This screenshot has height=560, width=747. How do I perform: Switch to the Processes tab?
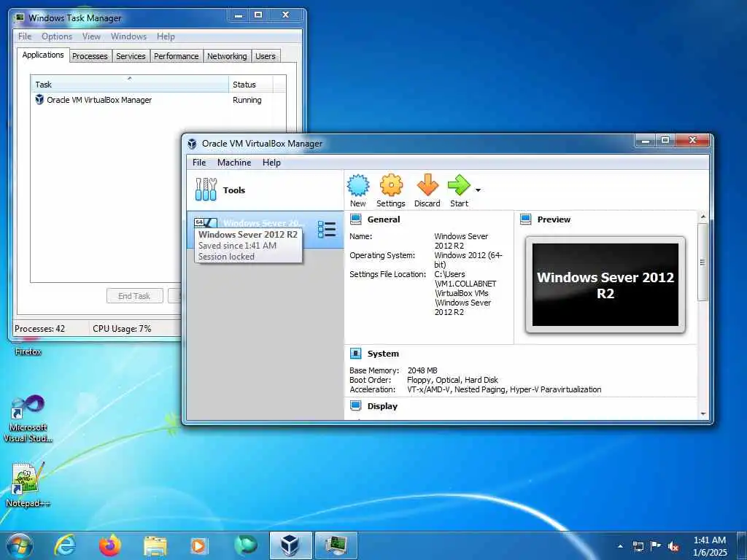click(90, 55)
